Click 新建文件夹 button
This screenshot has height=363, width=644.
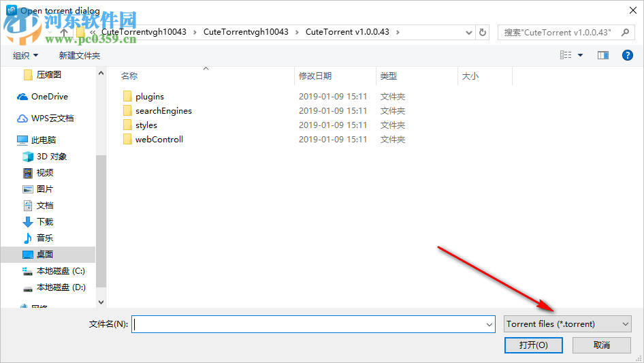[x=80, y=55]
